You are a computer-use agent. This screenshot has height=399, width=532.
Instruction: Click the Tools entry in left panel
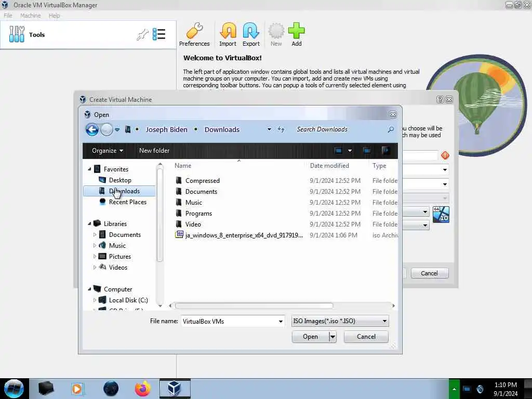(x=88, y=35)
